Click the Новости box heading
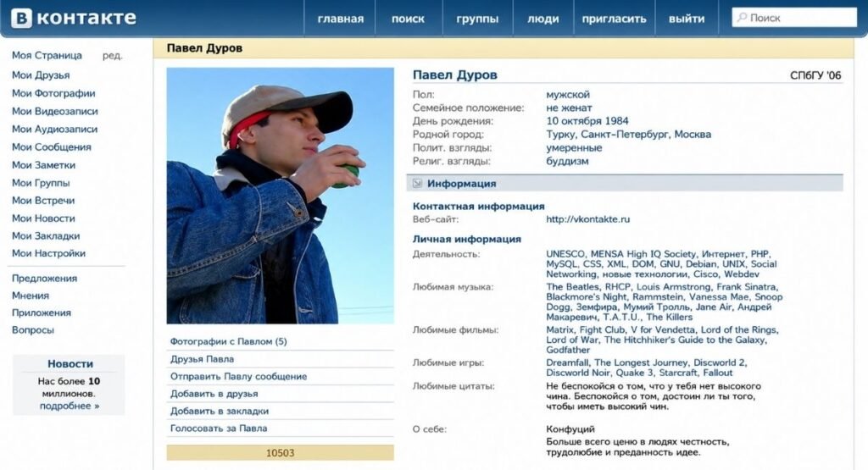 70,364
